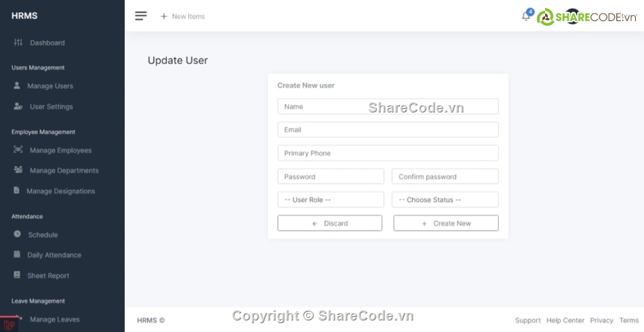Go to Sheet Report page

point(48,276)
